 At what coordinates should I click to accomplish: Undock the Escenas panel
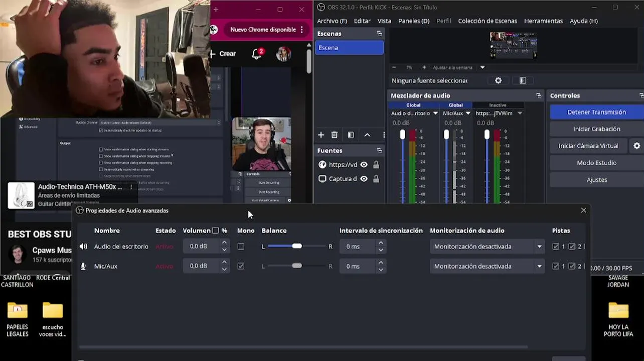(379, 34)
